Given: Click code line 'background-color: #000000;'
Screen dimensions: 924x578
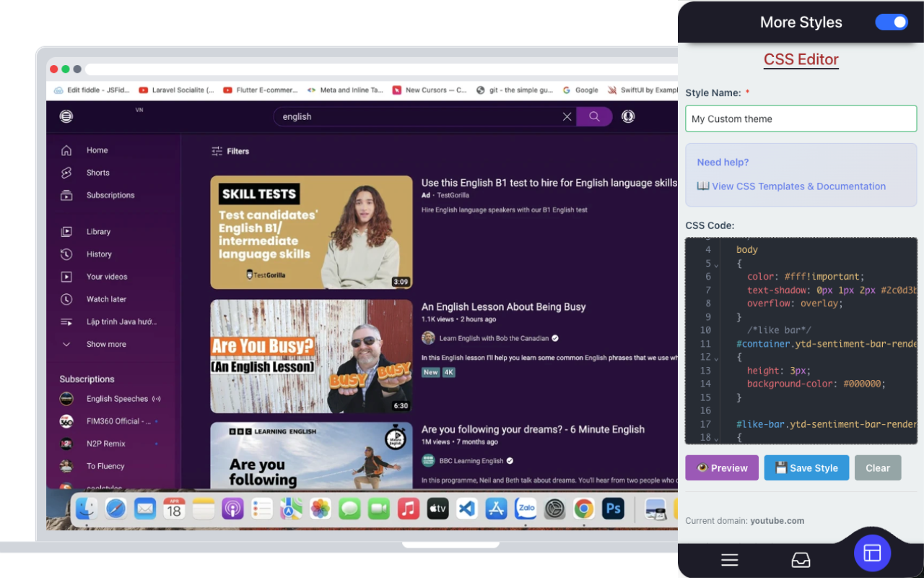Looking at the screenshot, I should click(x=816, y=384).
